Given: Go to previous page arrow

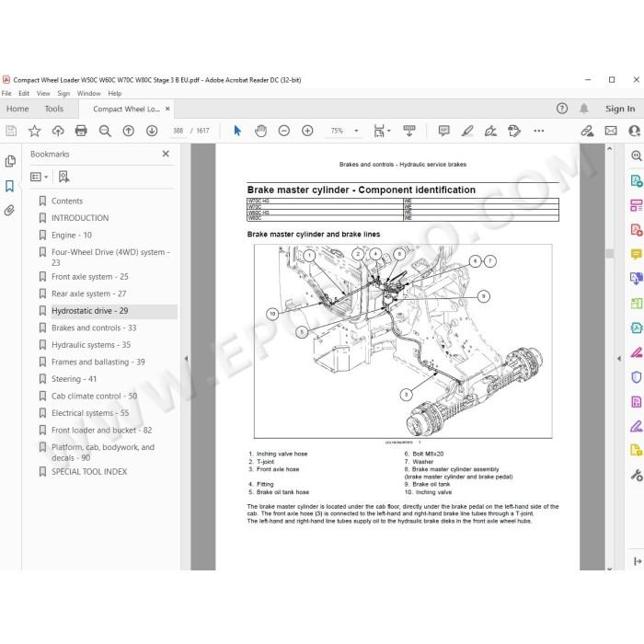Looking at the screenshot, I should click(x=129, y=131).
